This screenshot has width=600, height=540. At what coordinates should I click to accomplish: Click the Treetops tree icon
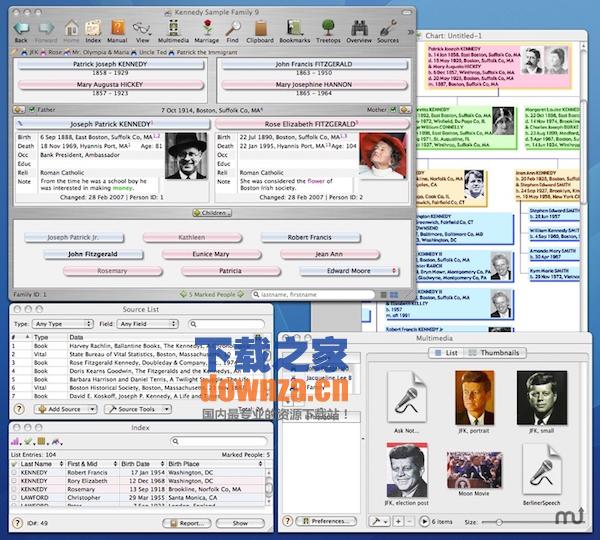pos(327,29)
